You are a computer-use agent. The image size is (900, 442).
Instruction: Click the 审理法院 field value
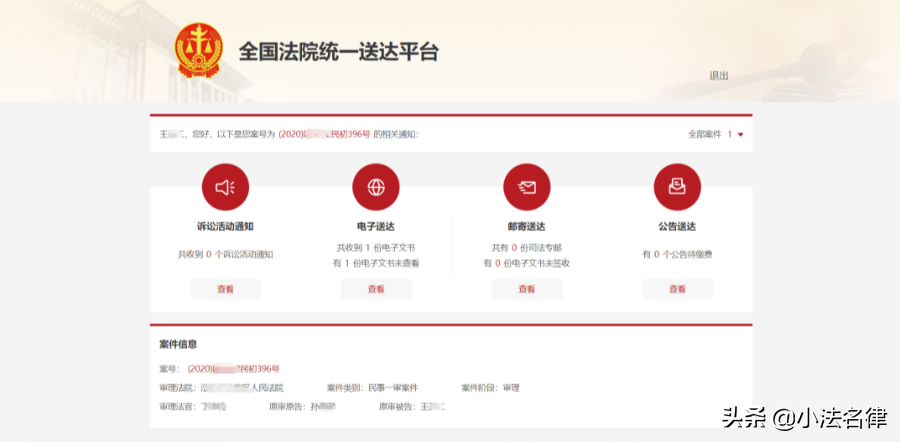tap(242, 388)
